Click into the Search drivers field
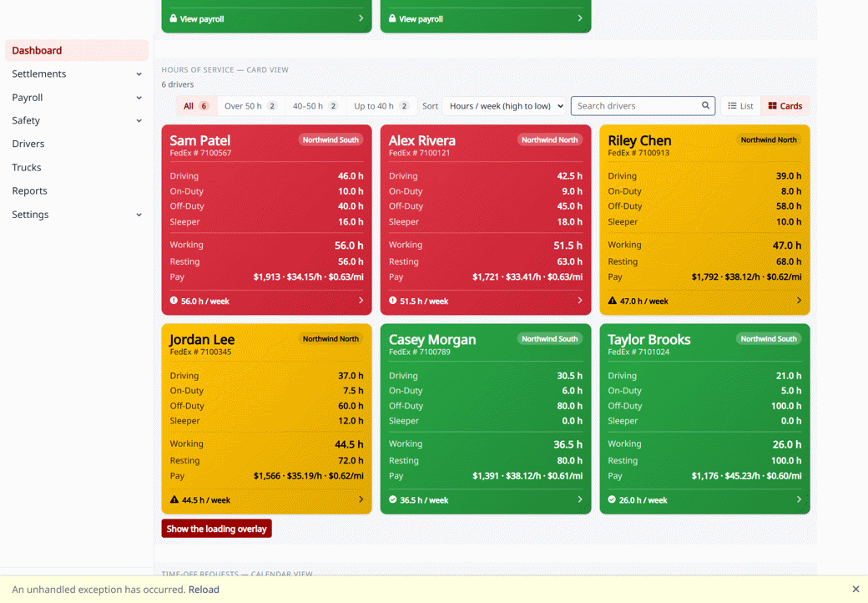This screenshot has width=868, height=603. (643, 106)
